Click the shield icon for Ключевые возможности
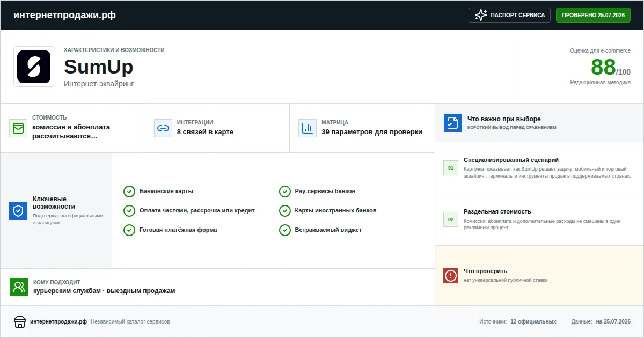Viewport: 644px width, 338px height. tap(18, 211)
